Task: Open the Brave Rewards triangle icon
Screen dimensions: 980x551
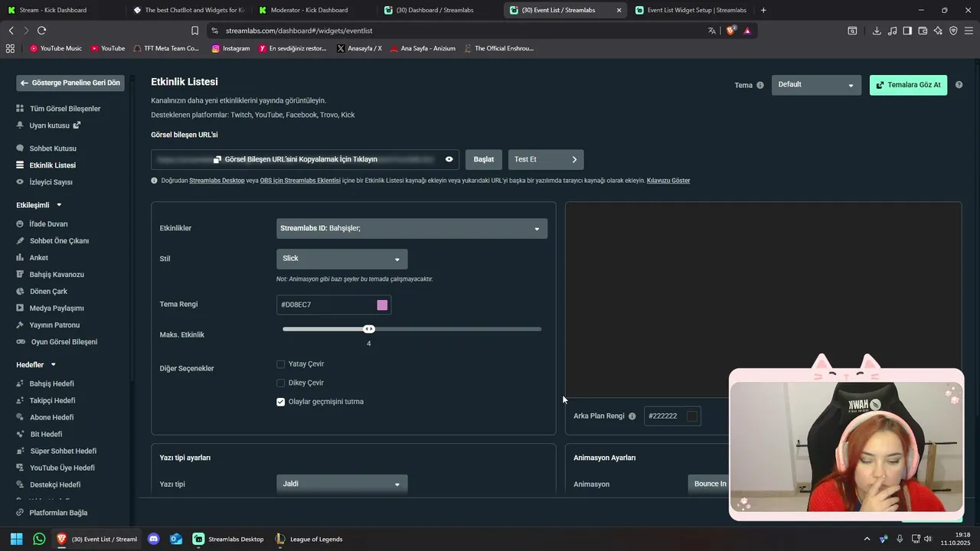Action: (x=747, y=31)
